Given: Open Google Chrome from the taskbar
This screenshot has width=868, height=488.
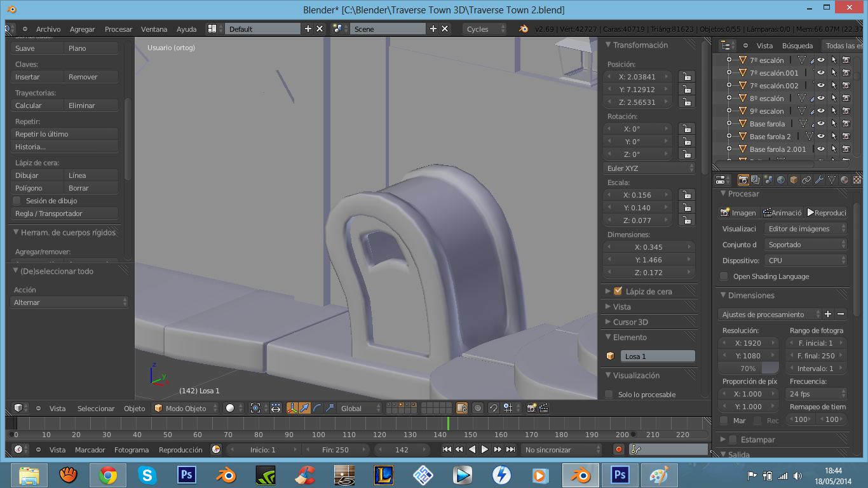Looking at the screenshot, I should [107, 475].
